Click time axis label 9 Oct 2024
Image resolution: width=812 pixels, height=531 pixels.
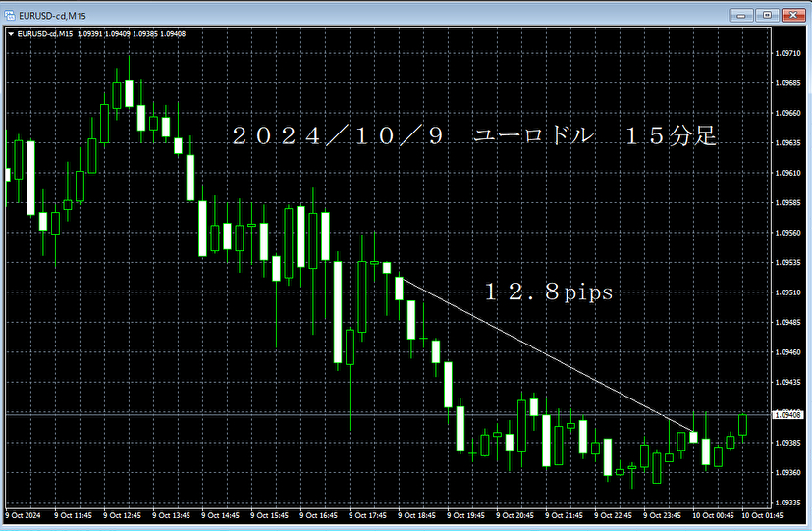point(23,516)
